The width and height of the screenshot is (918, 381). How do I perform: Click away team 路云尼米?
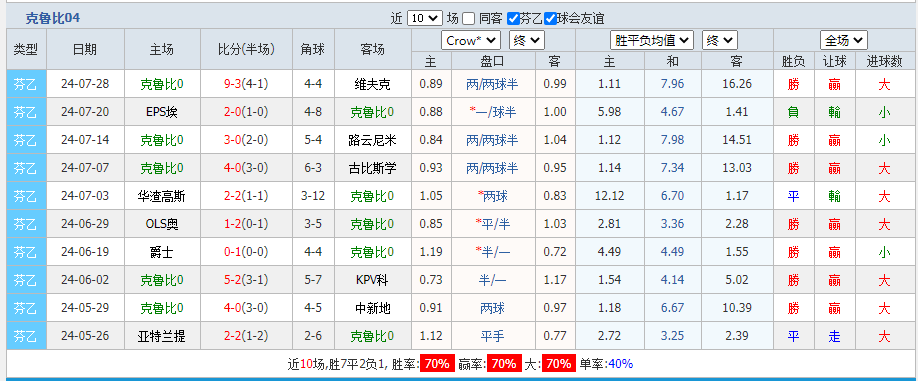pos(372,140)
